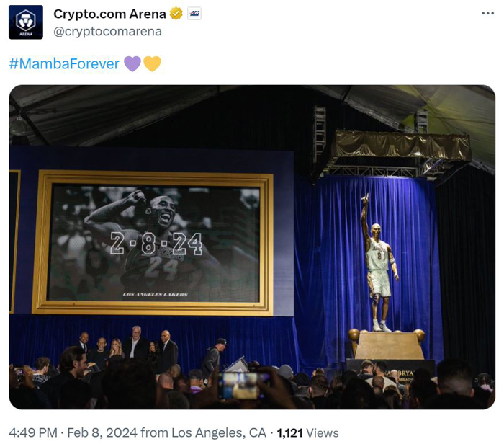
Task: Click the yellow heart emoji
Action: [152, 63]
